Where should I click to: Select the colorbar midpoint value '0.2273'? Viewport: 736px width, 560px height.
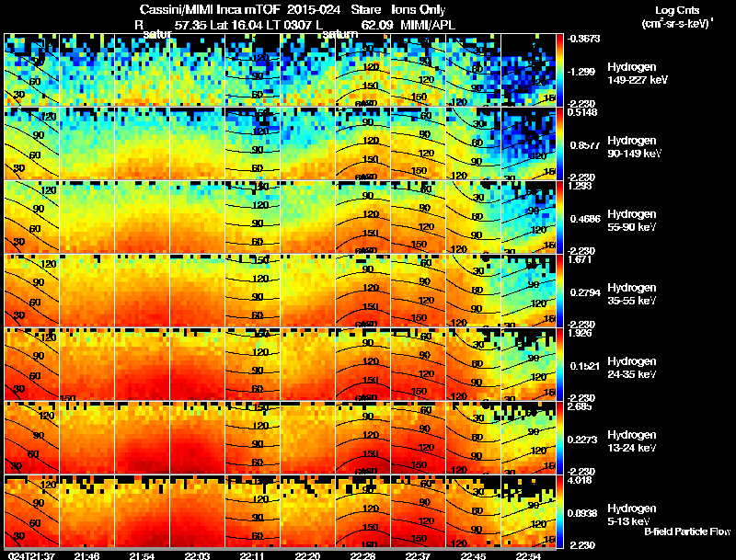point(582,440)
